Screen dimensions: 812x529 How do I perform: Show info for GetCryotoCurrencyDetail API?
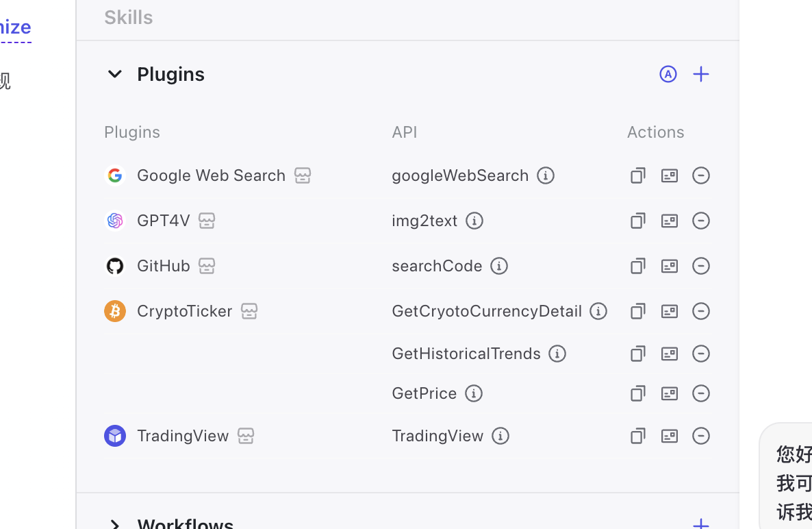pos(598,311)
